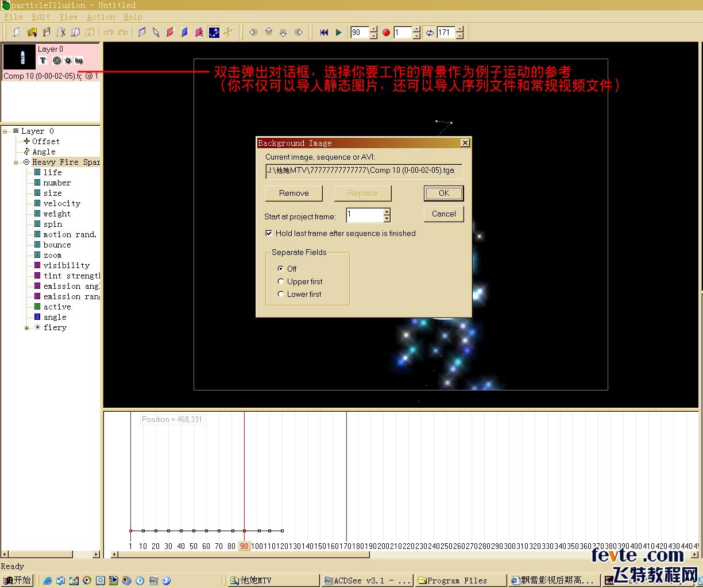Select the Lower first radio button
This screenshot has height=588, width=703.
click(x=281, y=294)
